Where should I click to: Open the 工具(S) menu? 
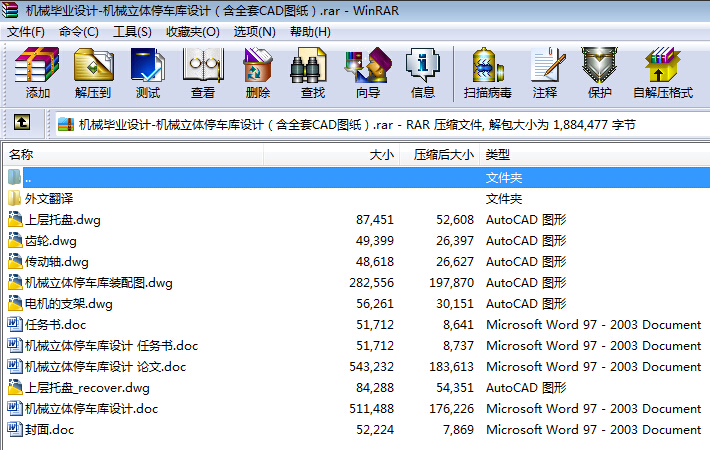tap(132, 32)
